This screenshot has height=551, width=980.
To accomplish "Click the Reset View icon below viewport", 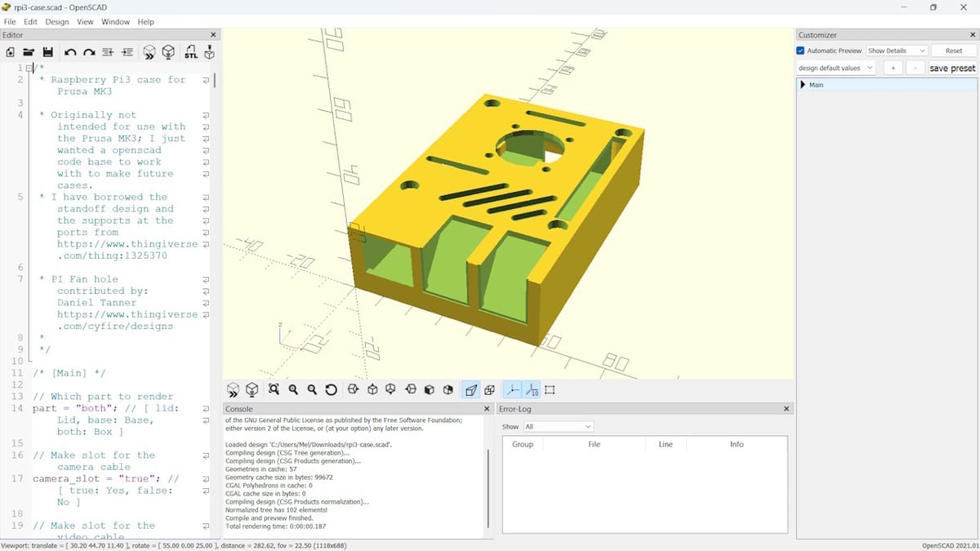I will 331,390.
